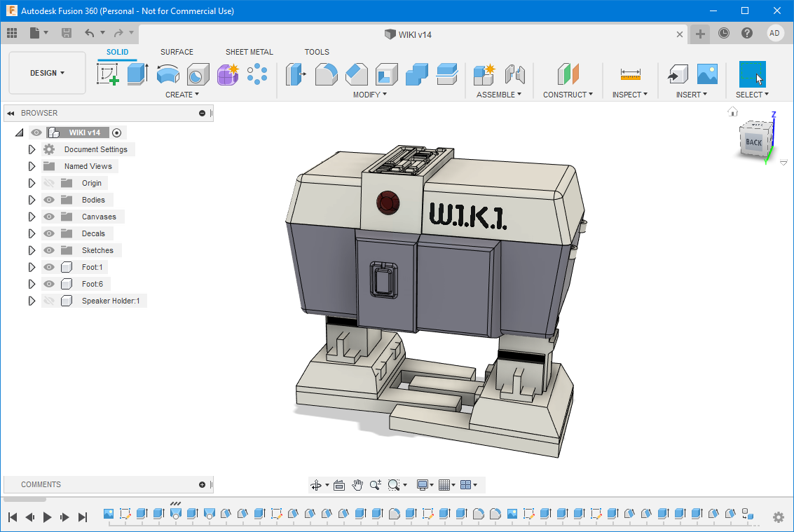Activate WIKI v14 component radio button
Viewport: 794px width, 532px height.
[x=117, y=132]
